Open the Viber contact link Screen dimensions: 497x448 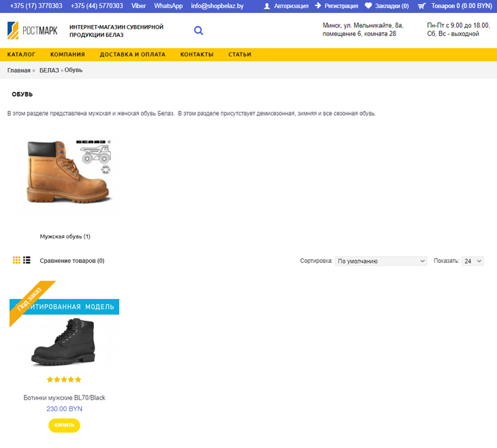[138, 6]
